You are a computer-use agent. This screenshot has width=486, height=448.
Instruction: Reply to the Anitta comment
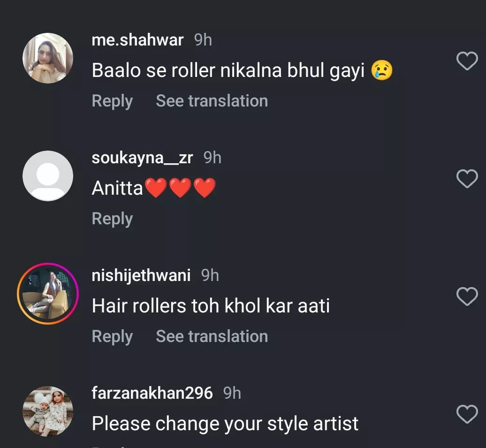(x=112, y=219)
